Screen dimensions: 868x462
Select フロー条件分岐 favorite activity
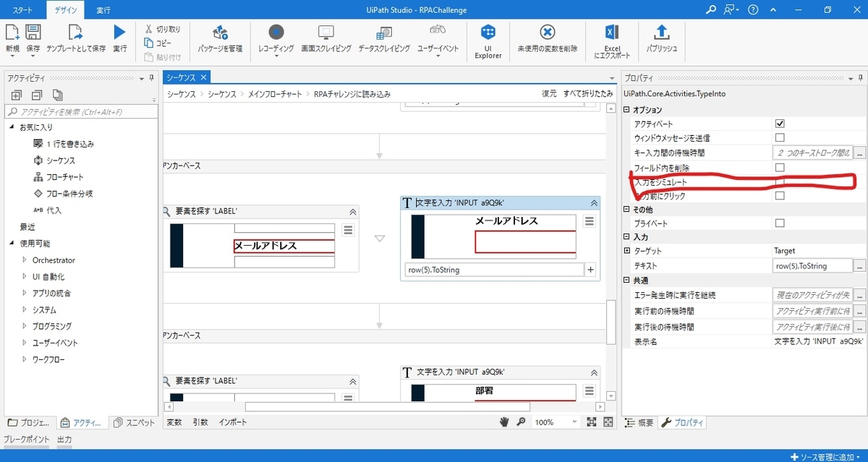63,194
